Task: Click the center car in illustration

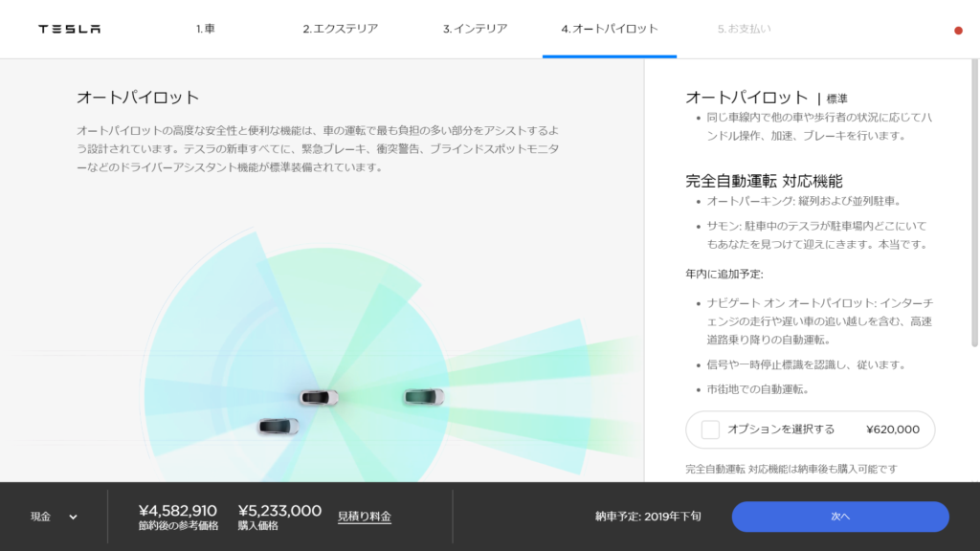Action: (319, 397)
